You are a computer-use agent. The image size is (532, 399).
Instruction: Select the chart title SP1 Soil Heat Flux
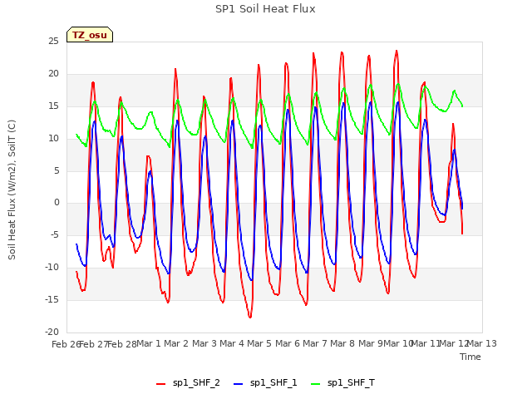click(x=265, y=9)
